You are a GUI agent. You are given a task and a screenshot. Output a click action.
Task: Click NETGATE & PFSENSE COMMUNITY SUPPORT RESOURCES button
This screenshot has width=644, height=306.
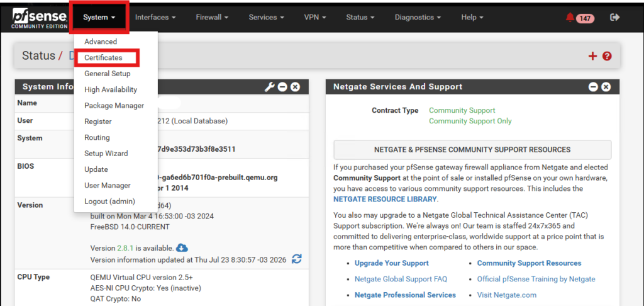pos(472,150)
